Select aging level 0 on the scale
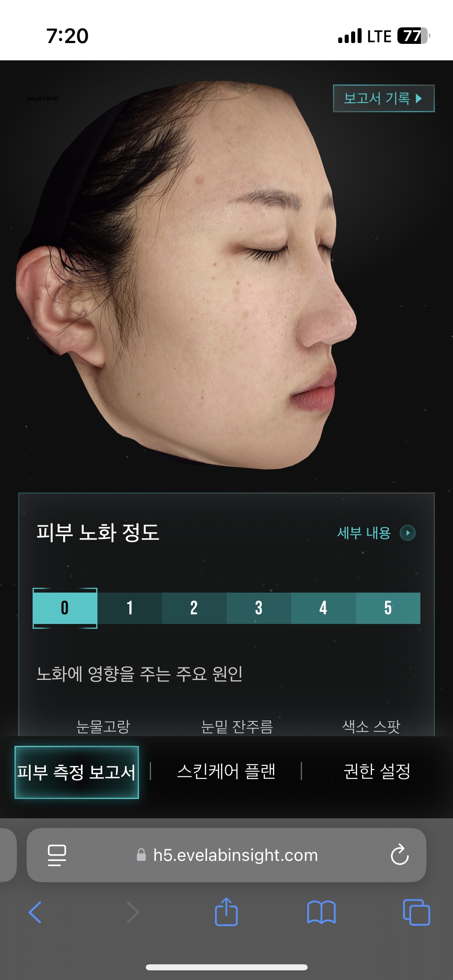Screen dimensions: 453x980 click(65, 608)
